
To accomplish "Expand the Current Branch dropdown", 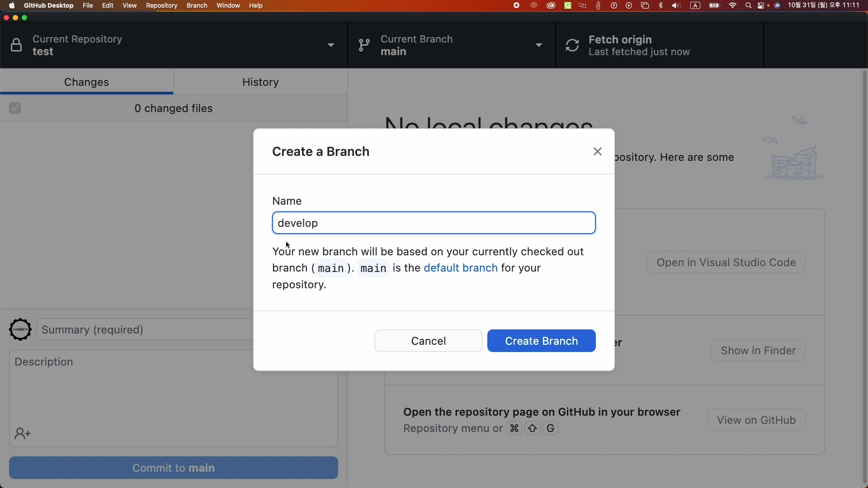I will [x=539, y=46].
